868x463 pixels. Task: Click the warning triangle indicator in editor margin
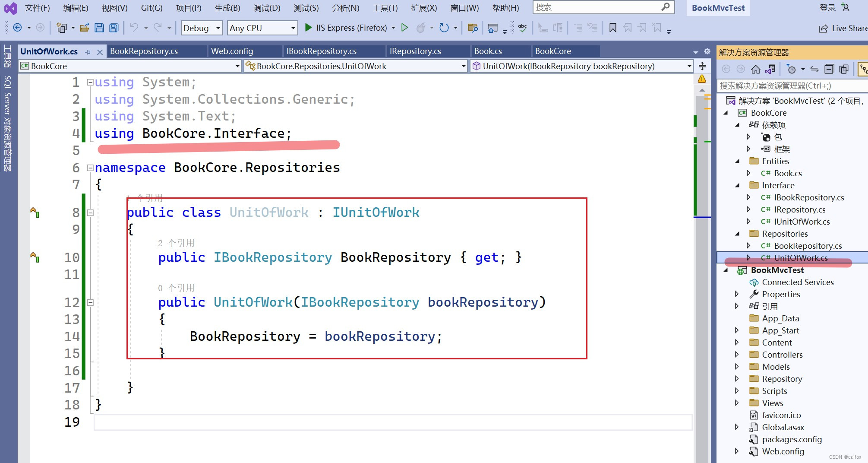[x=702, y=79]
